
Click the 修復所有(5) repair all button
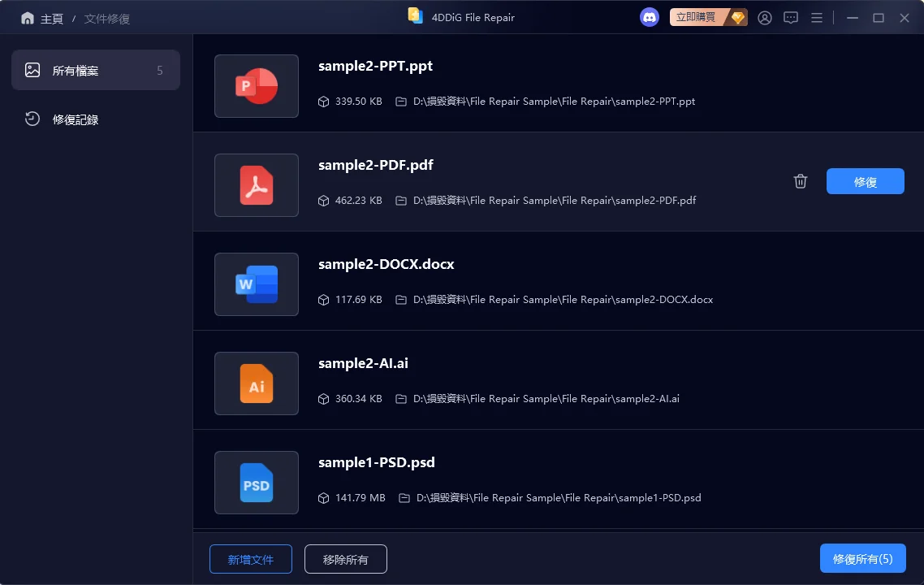tap(863, 558)
